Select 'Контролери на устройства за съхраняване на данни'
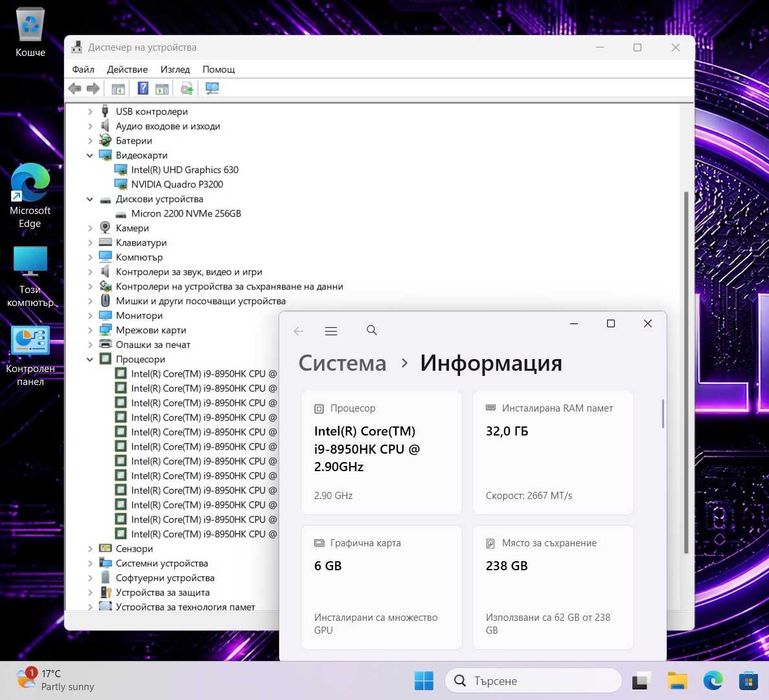This screenshot has height=700, width=769. pos(230,286)
